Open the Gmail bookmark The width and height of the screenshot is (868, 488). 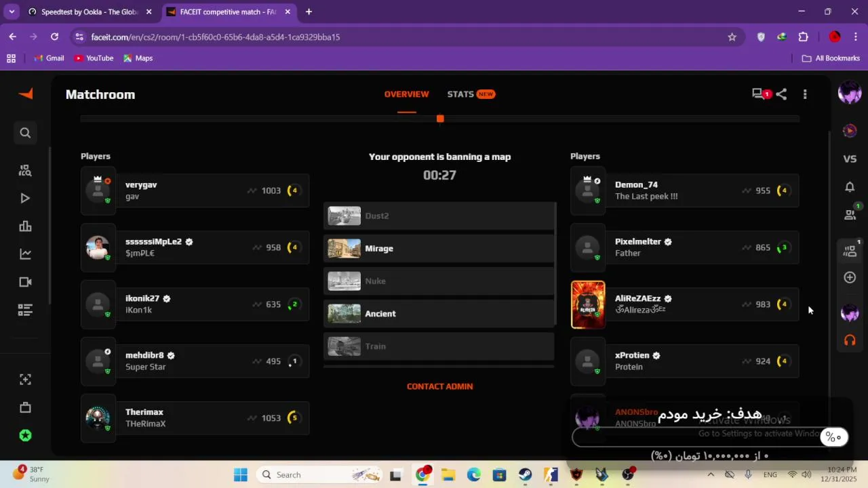point(49,58)
